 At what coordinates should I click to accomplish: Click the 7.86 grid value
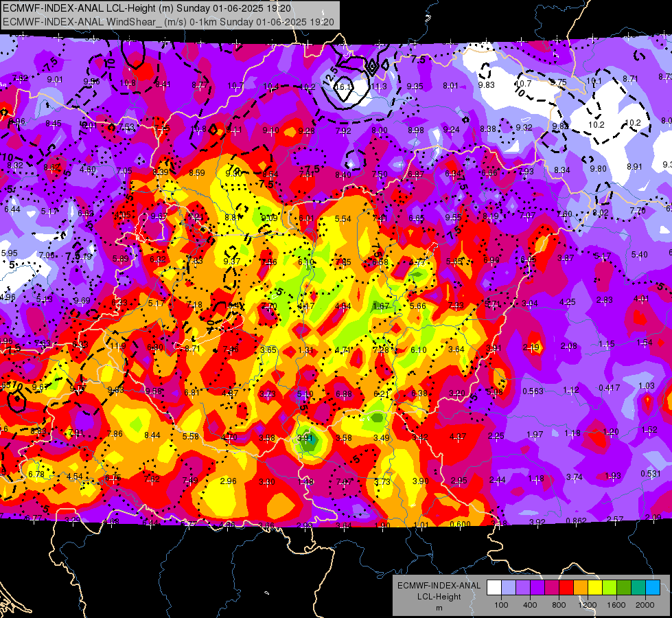pos(115,433)
